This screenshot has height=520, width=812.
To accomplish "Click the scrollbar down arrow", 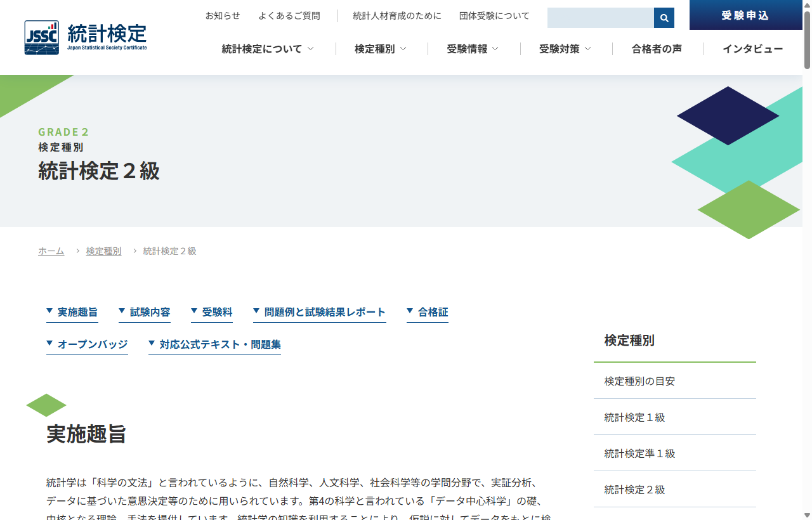I will [807, 515].
